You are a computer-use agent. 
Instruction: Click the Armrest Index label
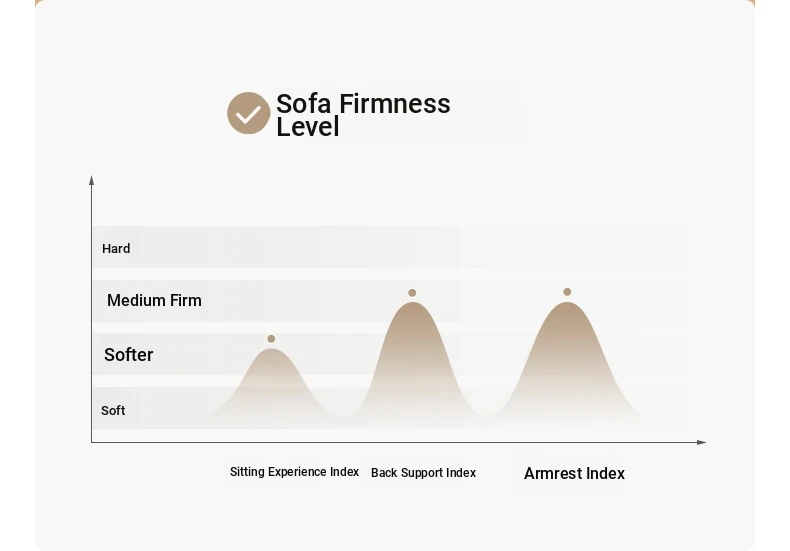tap(574, 473)
